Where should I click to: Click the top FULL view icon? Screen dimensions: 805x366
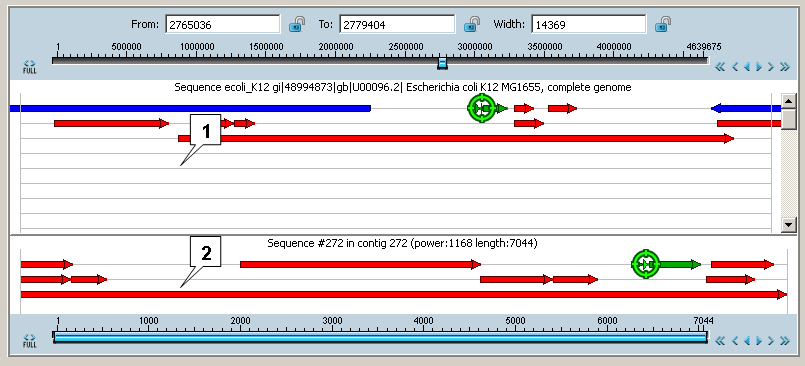(30, 67)
